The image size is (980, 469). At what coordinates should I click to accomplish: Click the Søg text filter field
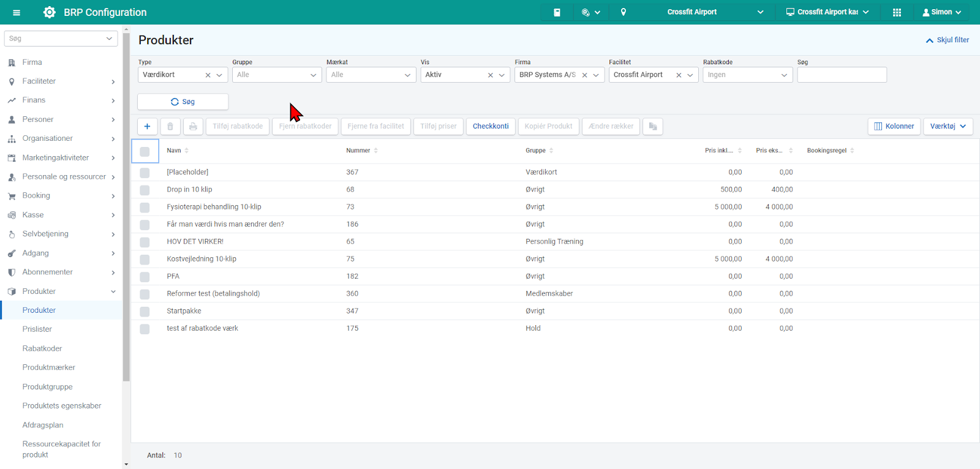842,75
